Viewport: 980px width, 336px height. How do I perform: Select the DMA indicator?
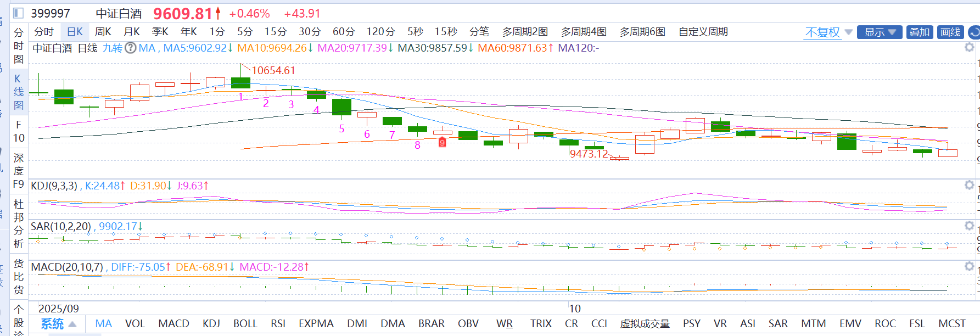tap(393, 324)
